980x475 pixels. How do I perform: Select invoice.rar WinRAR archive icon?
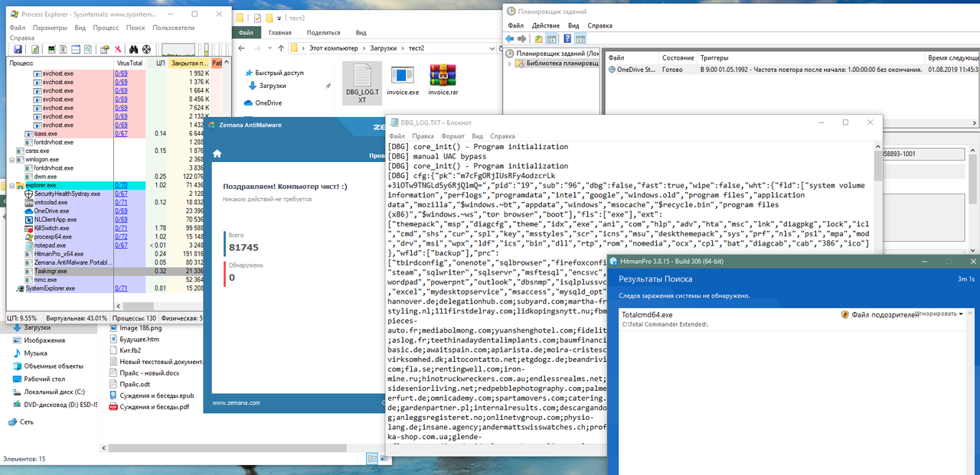tap(443, 80)
